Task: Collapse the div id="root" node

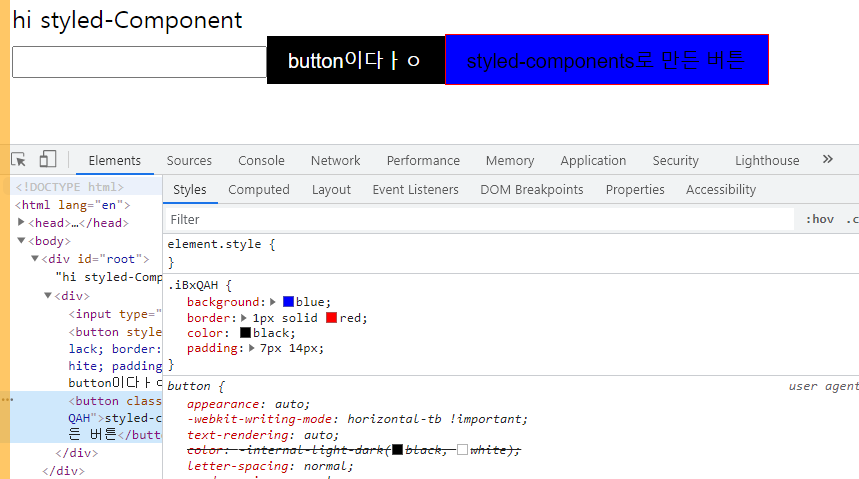Action: tap(35, 258)
